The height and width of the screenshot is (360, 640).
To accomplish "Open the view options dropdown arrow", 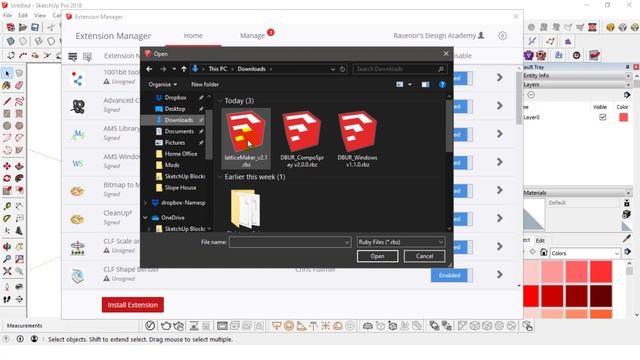I will [x=410, y=84].
